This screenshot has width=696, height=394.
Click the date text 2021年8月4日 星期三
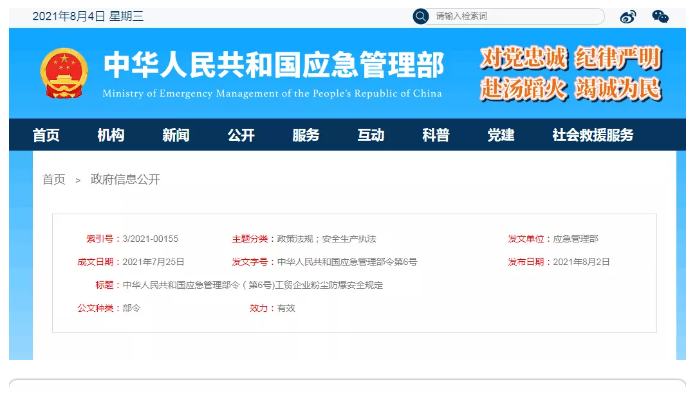pyautogui.click(x=88, y=16)
